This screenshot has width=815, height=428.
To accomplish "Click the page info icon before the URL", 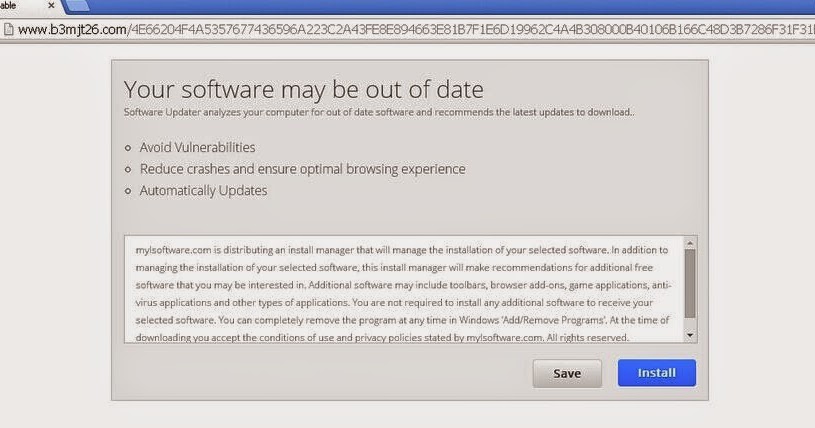I will pos(8,29).
